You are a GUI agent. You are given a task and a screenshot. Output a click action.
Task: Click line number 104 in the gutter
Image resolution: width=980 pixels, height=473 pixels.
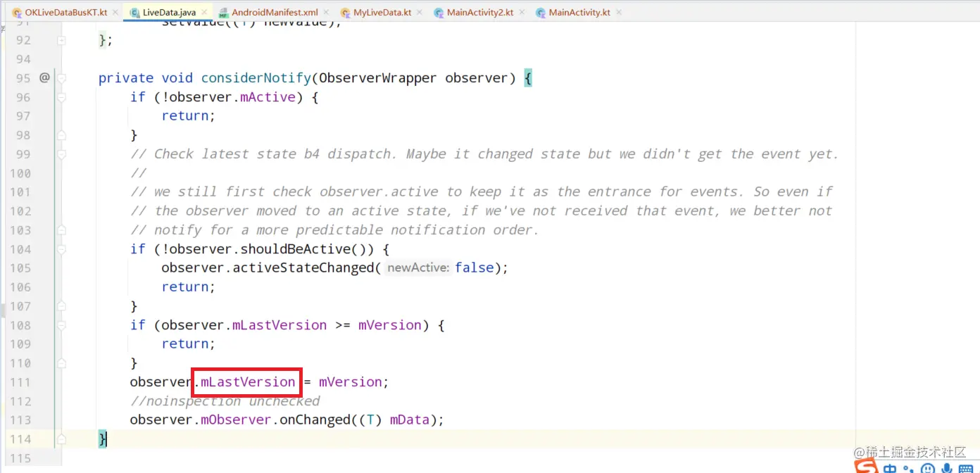tap(20, 249)
